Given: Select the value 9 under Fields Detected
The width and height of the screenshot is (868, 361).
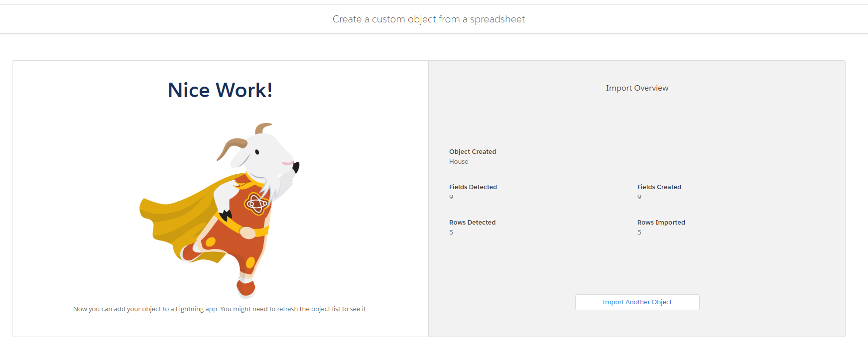Looking at the screenshot, I should pos(451,197).
